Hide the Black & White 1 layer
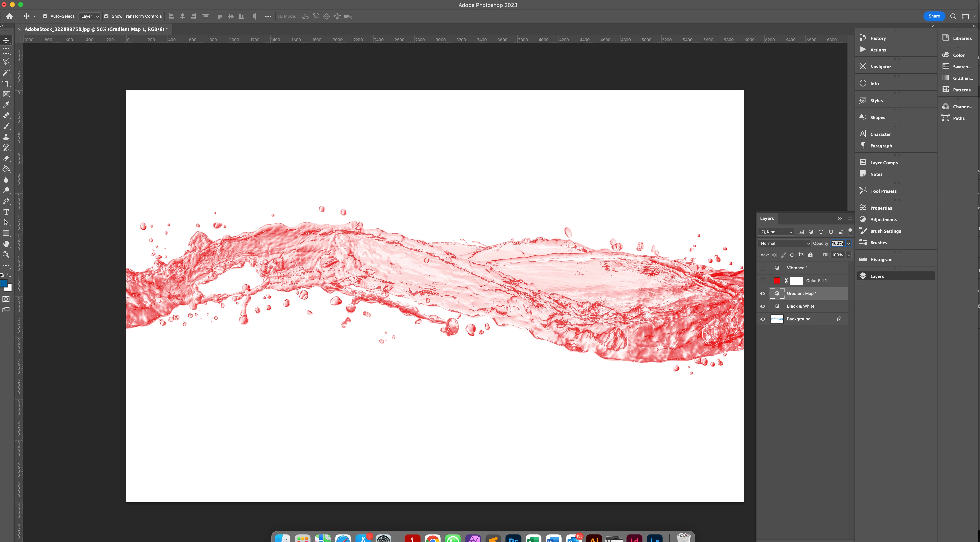The image size is (980, 542). pos(762,306)
